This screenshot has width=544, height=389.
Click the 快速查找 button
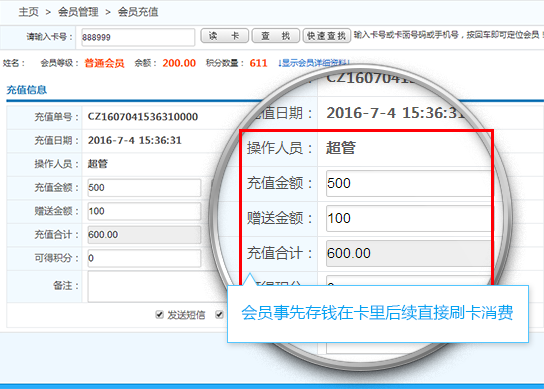click(326, 36)
